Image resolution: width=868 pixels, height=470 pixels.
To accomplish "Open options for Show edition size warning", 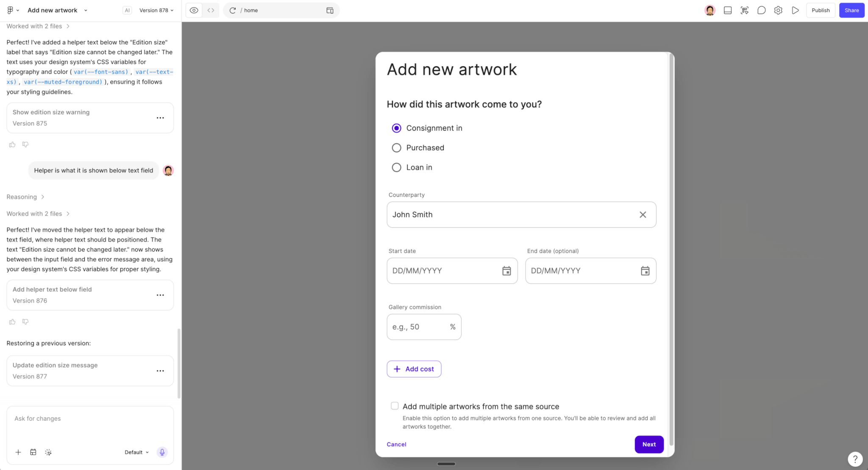I will [160, 118].
